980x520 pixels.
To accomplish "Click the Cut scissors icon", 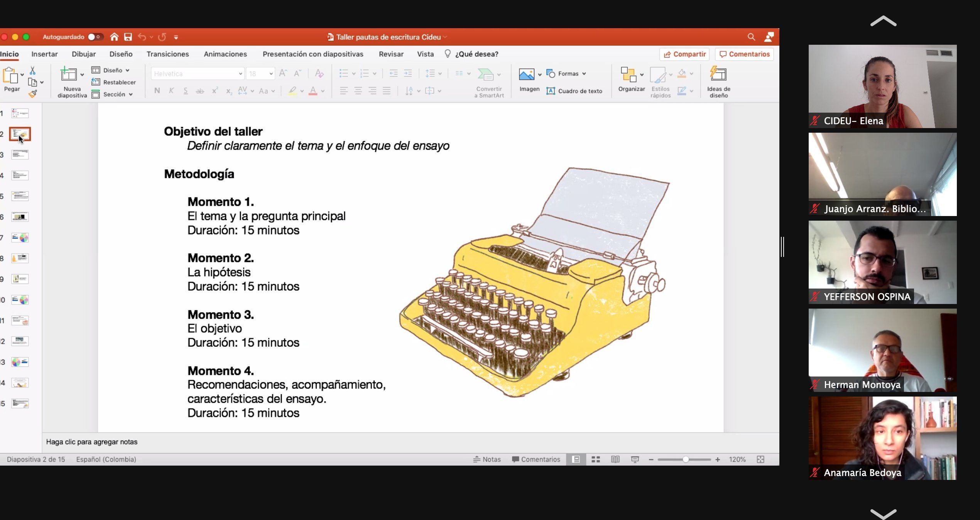I will tap(32, 71).
